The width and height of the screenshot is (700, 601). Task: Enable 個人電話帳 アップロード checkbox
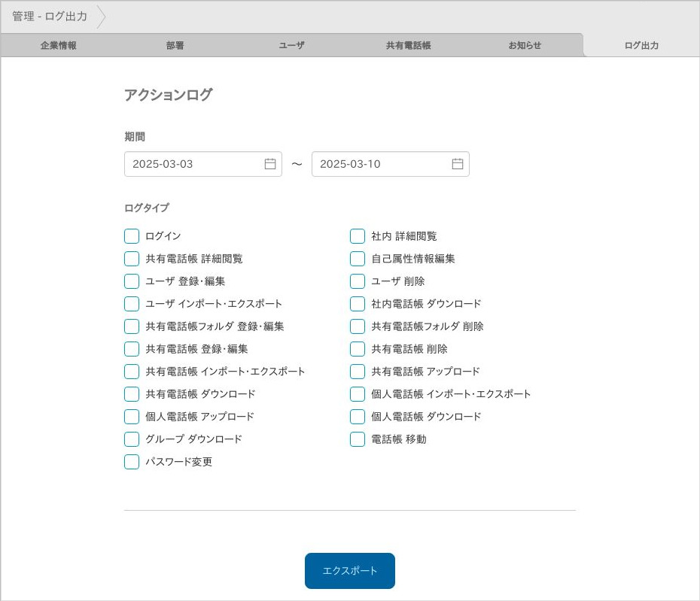[132, 416]
